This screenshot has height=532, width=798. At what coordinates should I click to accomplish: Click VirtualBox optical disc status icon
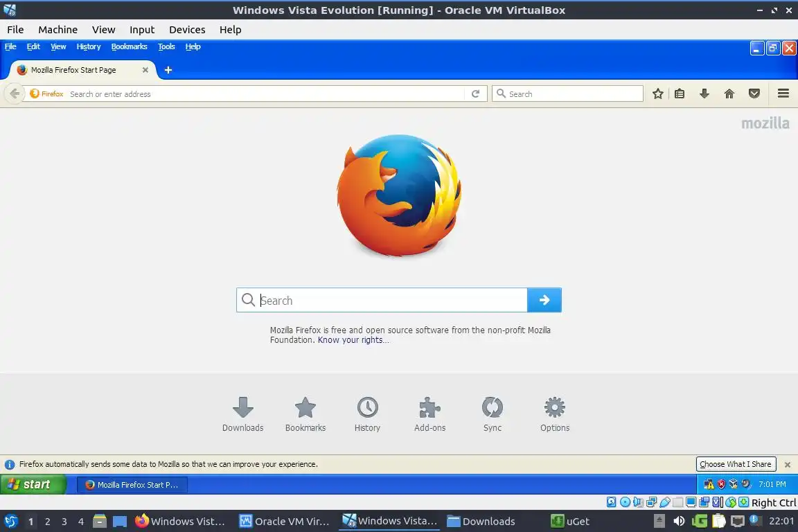[x=625, y=502]
